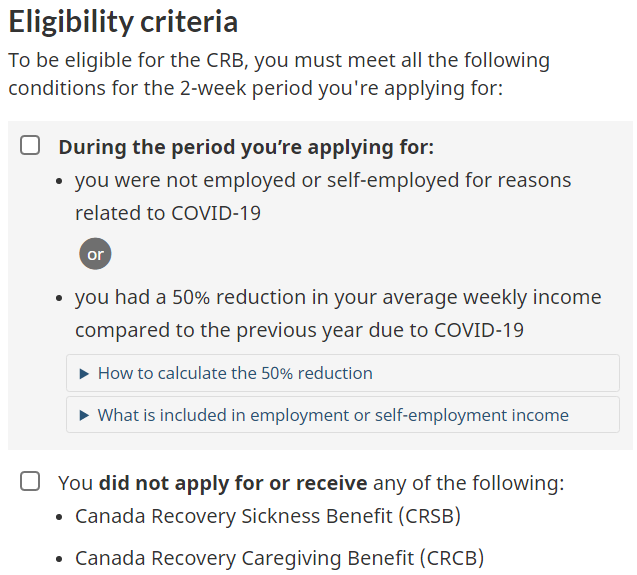Image resolution: width=637 pixels, height=575 pixels.
Task: Click the "50% reduction in your average weekly income" text
Action: 338,298
